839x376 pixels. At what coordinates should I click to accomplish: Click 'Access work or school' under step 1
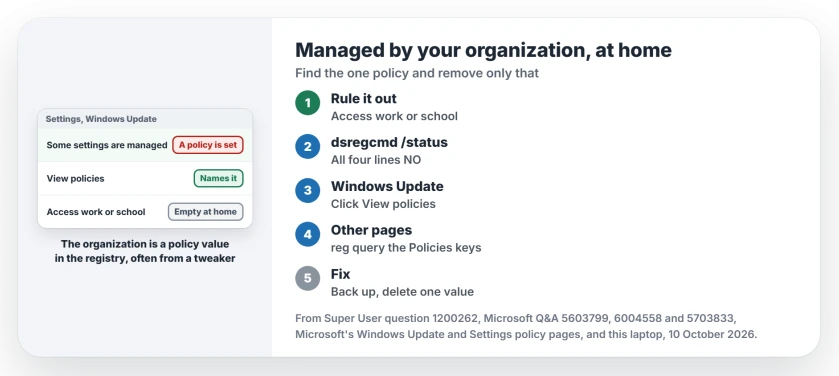tap(394, 116)
